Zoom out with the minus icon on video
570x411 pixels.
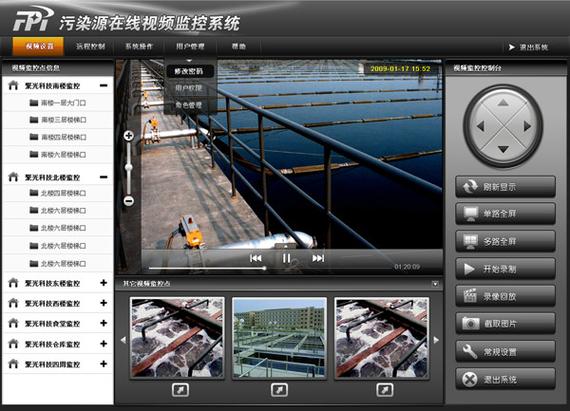tap(128, 201)
